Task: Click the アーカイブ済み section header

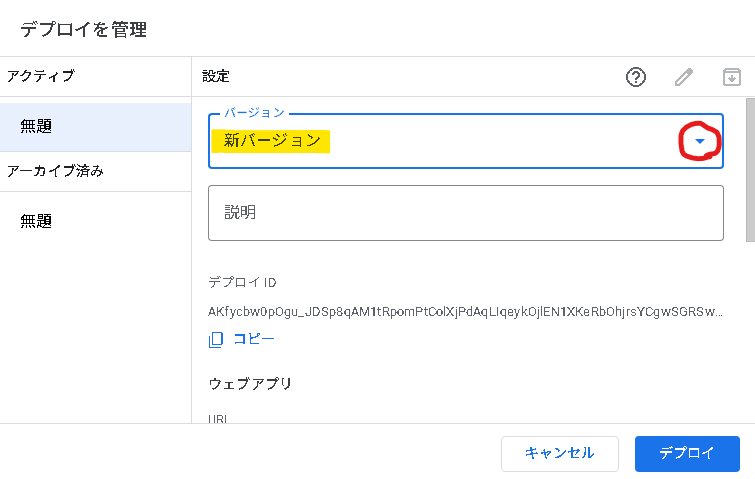Action: (56, 170)
